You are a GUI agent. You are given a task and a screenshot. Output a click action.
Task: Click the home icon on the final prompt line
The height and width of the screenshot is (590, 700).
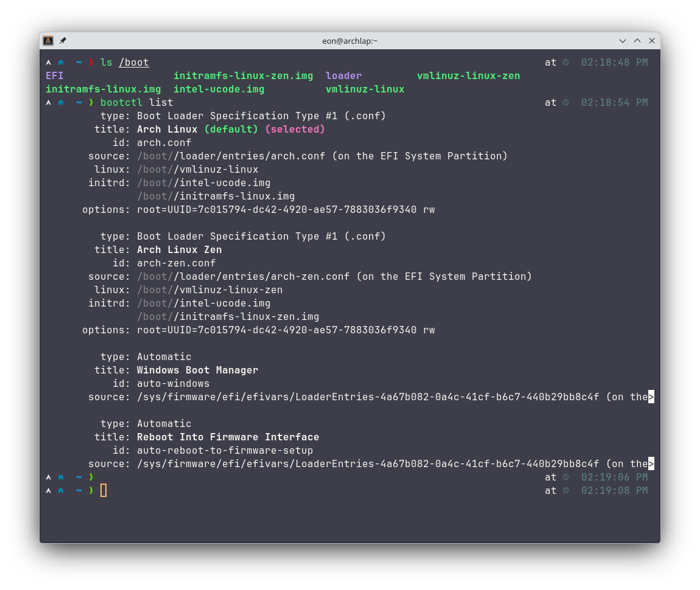tap(60, 490)
